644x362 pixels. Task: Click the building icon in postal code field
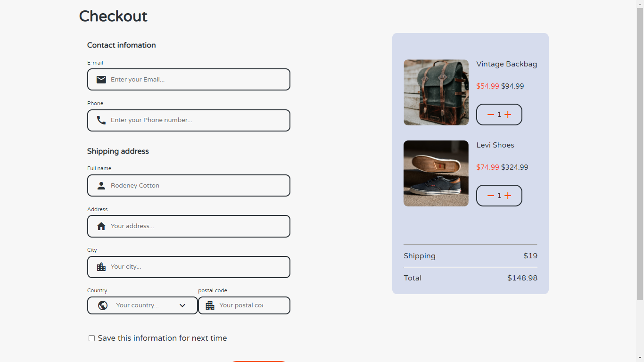pyautogui.click(x=210, y=305)
